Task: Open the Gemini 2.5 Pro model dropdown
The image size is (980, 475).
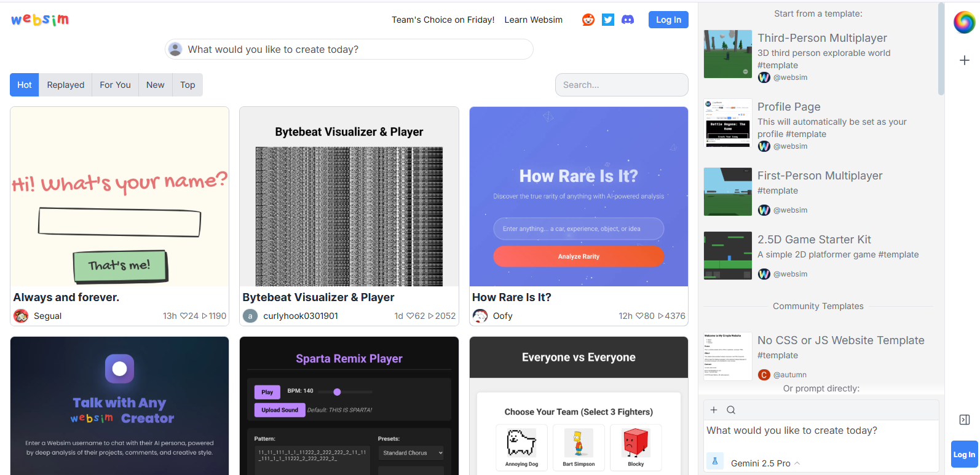Action: pyautogui.click(x=765, y=463)
